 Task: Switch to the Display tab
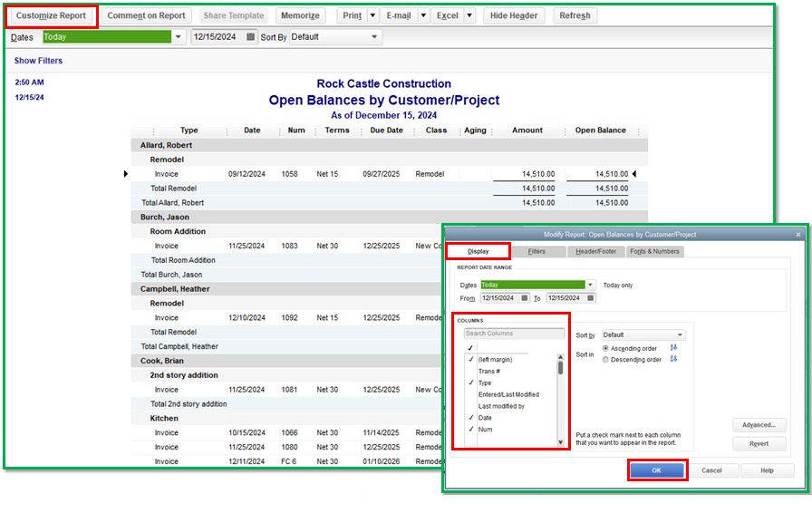(478, 251)
